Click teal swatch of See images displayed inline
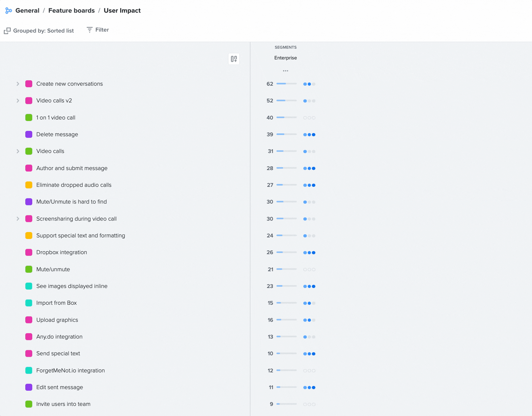This screenshot has width=532, height=416. coord(29,286)
